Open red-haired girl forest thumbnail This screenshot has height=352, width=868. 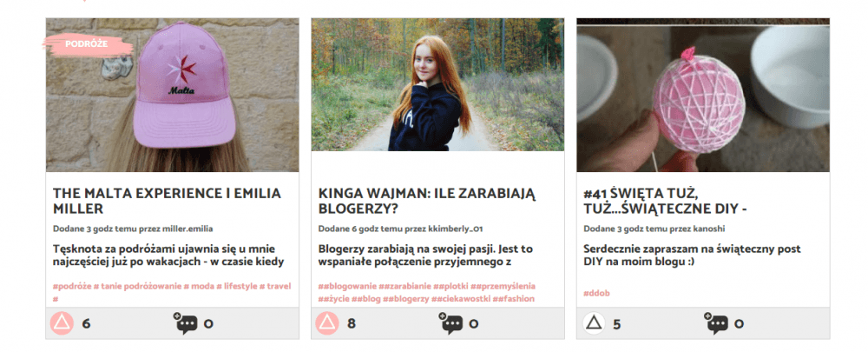(437, 84)
